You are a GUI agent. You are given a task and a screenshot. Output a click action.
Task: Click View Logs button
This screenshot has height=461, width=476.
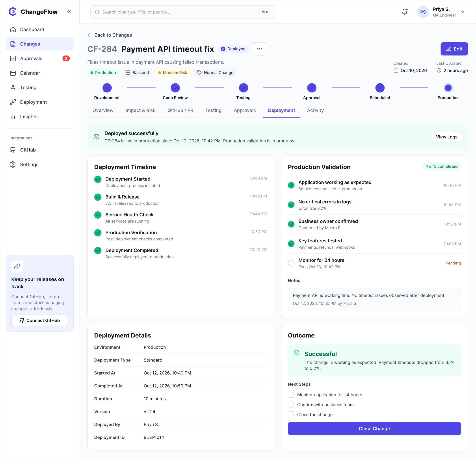point(447,137)
